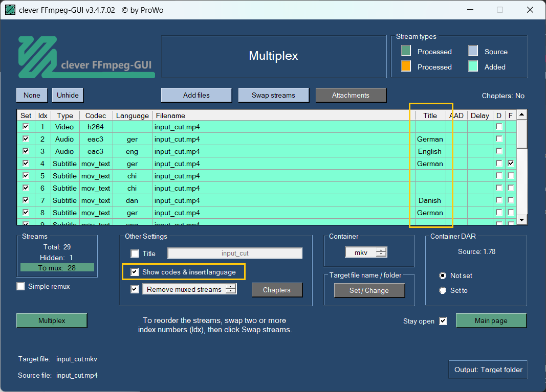The image size is (546, 392).
Task: Click the Add files button
Action: click(196, 95)
